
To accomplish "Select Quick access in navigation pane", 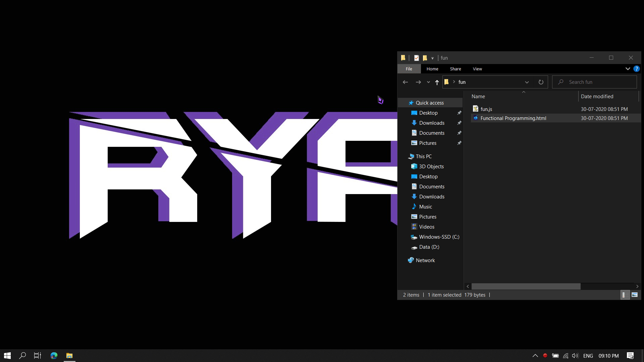I will click(x=430, y=103).
